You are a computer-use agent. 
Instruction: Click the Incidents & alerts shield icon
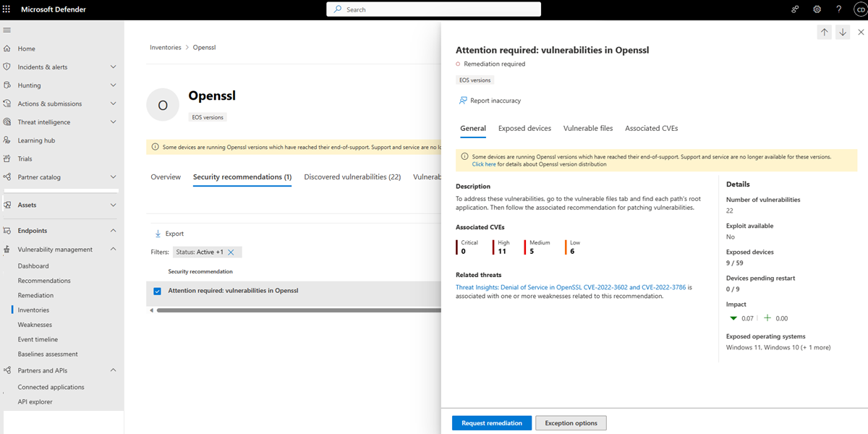click(7, 67)
